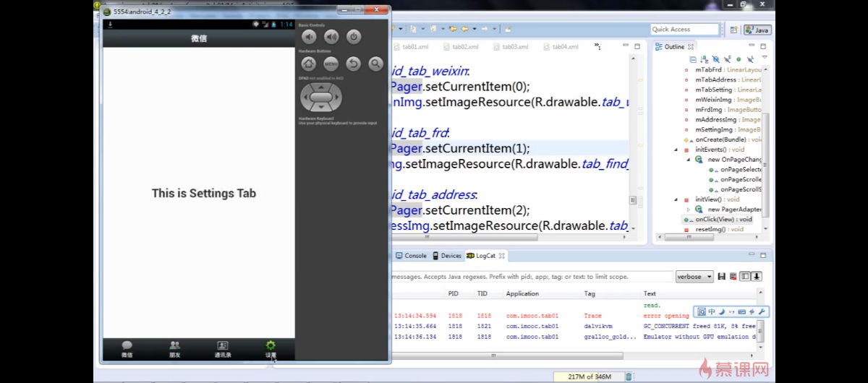
Task: Tap the emulator Back hardware button
Action: 353,64
